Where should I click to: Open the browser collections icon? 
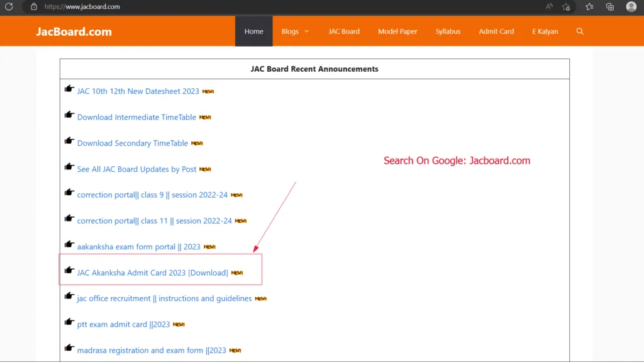pyautogui.click(x=609, y=7)
